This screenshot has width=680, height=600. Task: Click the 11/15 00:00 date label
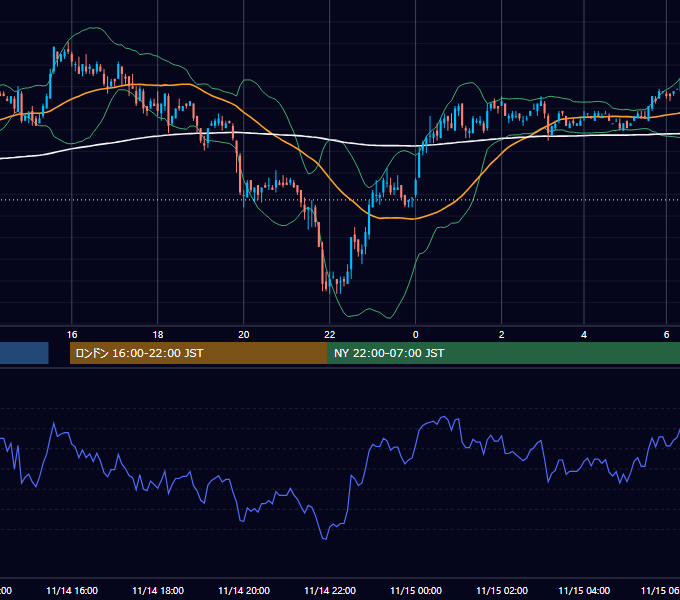(x=415, y=590)
